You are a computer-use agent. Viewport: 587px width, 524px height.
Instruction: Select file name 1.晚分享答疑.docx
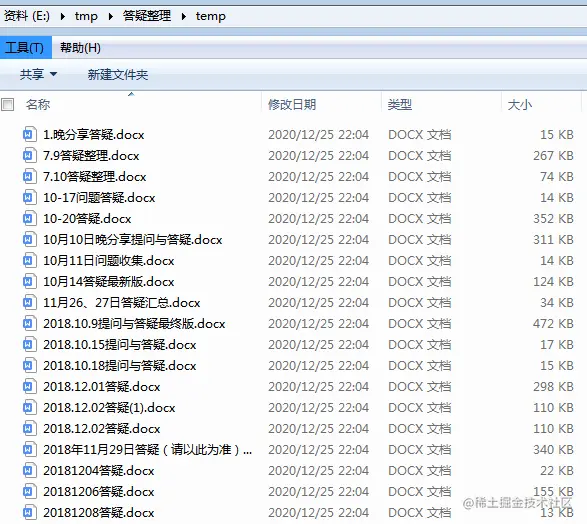pos(94,135)
